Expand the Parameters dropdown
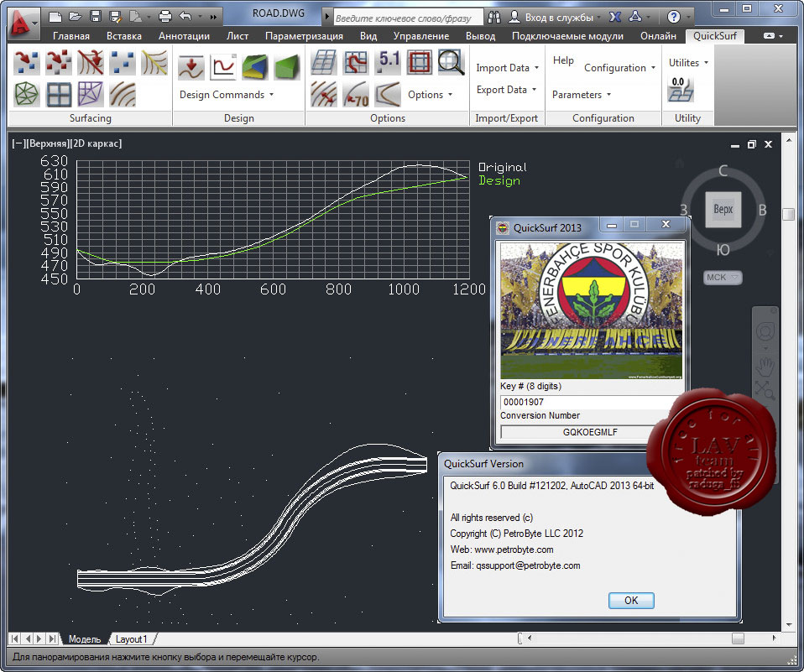 [x=582, y=95]
